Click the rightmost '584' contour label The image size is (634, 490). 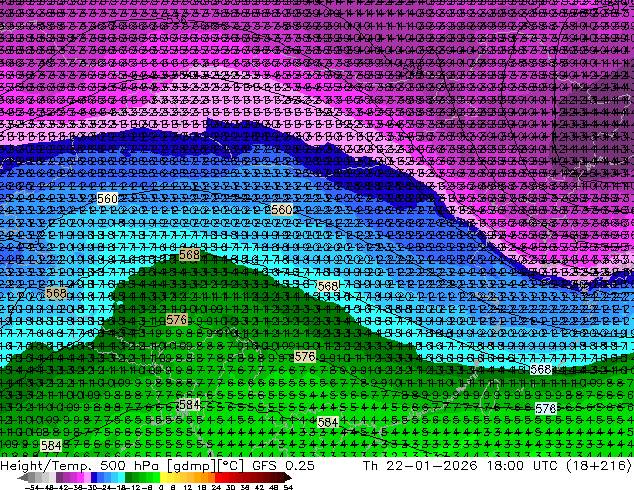328,422
